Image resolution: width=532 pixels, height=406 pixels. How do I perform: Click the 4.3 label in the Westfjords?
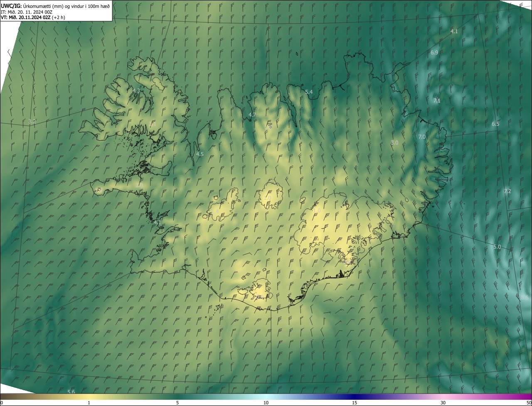[x=136, y=90]
